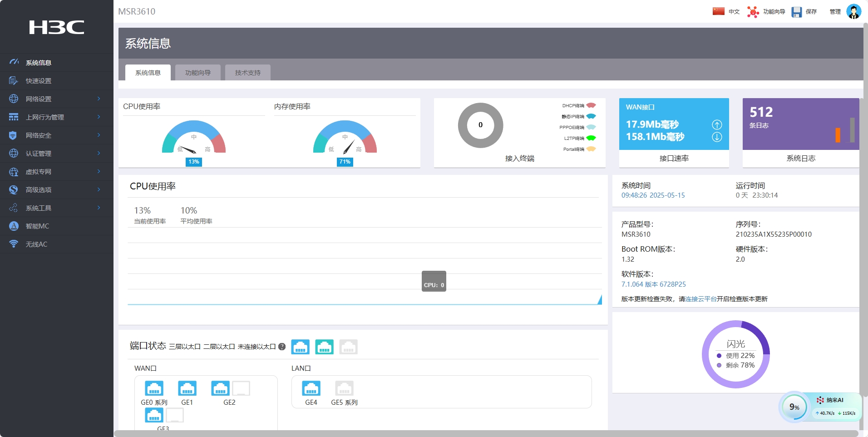Switch to the 技术支持 tab

coord(247,73)
